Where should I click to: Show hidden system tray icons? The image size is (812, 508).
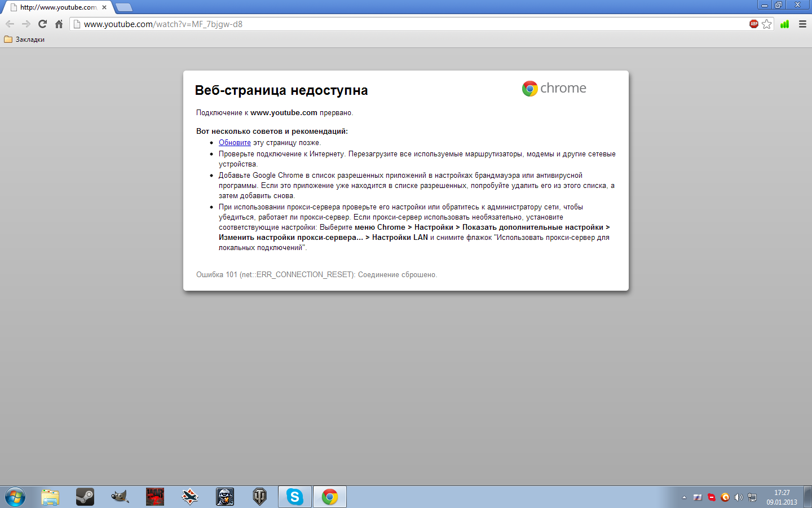(x=684, y=497)
